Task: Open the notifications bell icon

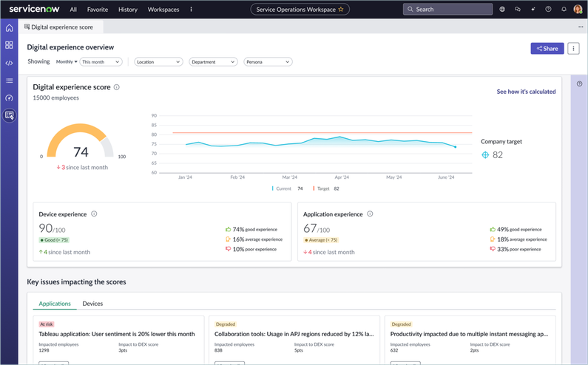Action: click(x=564, y=10)
